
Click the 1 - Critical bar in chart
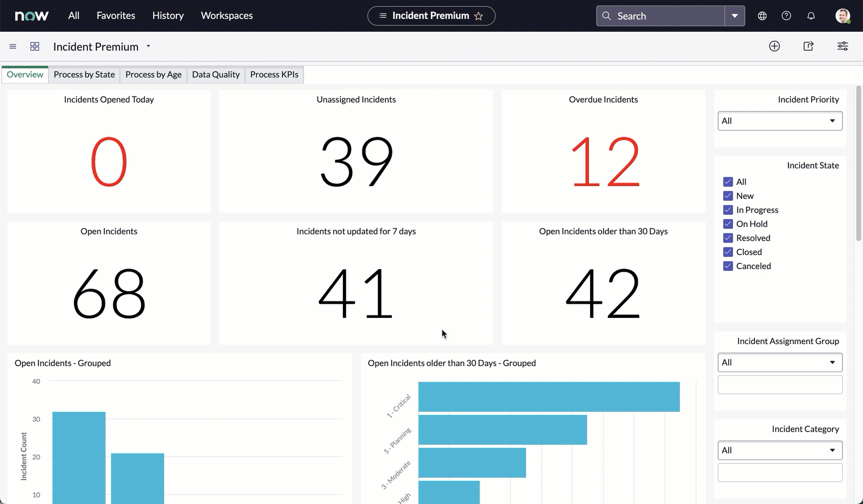pyautogui.click(x=549, y=397)
